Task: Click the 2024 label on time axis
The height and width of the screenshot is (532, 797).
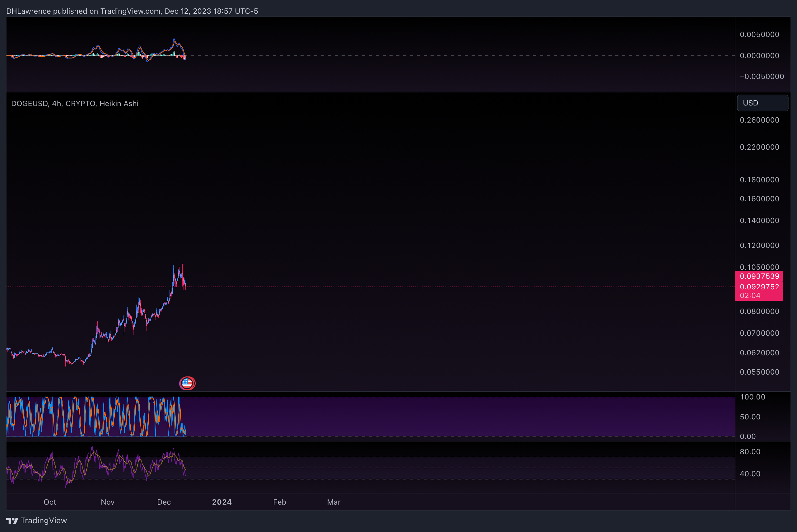Action: coord(222,502)
